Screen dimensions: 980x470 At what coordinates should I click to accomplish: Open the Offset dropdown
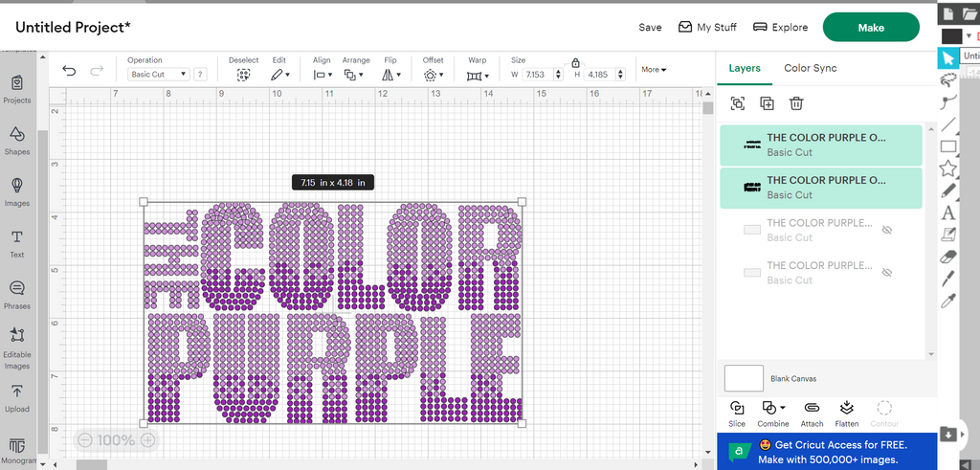click(x=434, y=75)
